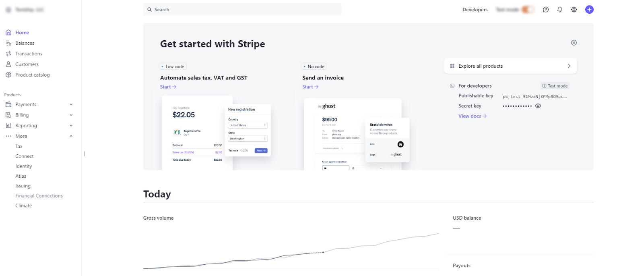Click the purple plus create button
The image size is (644, 276).
589,10
